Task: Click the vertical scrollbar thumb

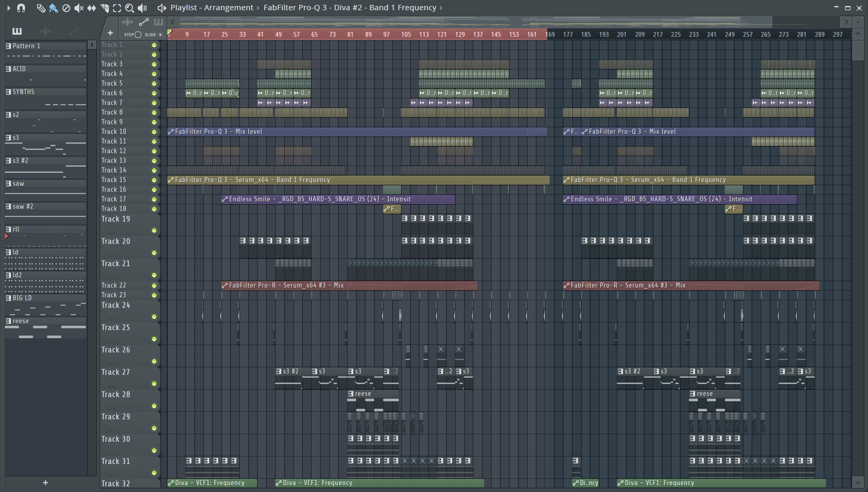Action: (x=857, y=50)
